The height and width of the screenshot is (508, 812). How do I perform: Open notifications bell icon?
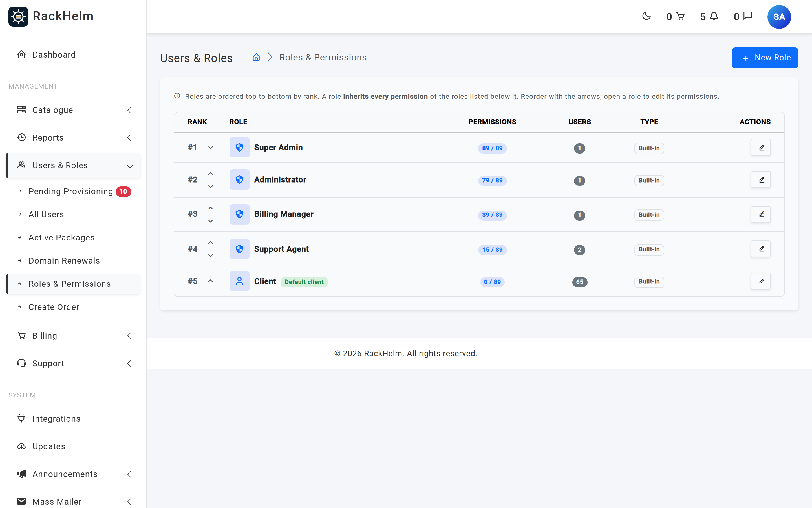pyautogui.click(x=714, y=16)
